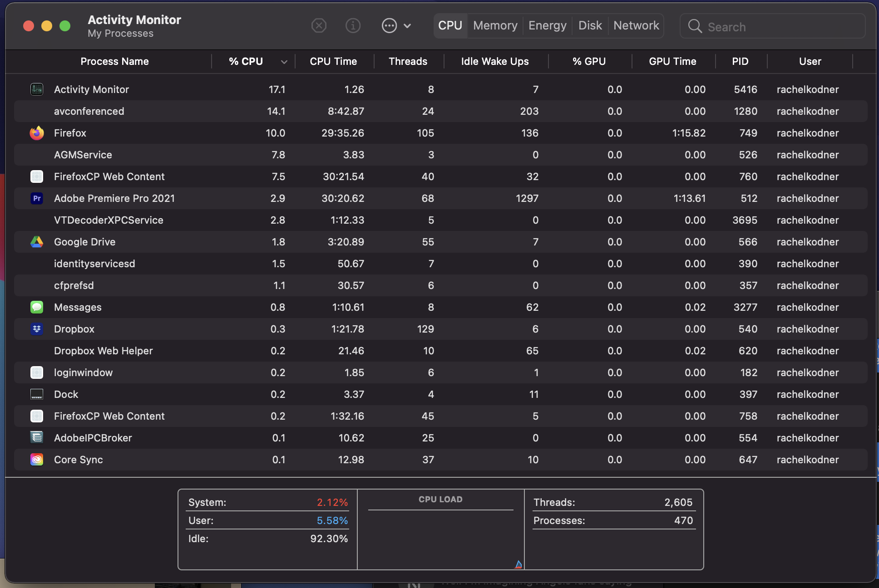The width and height of the screenshot is (879, 588).
Task: Click the Activity Monitor row icon
Action: (37, 89)
